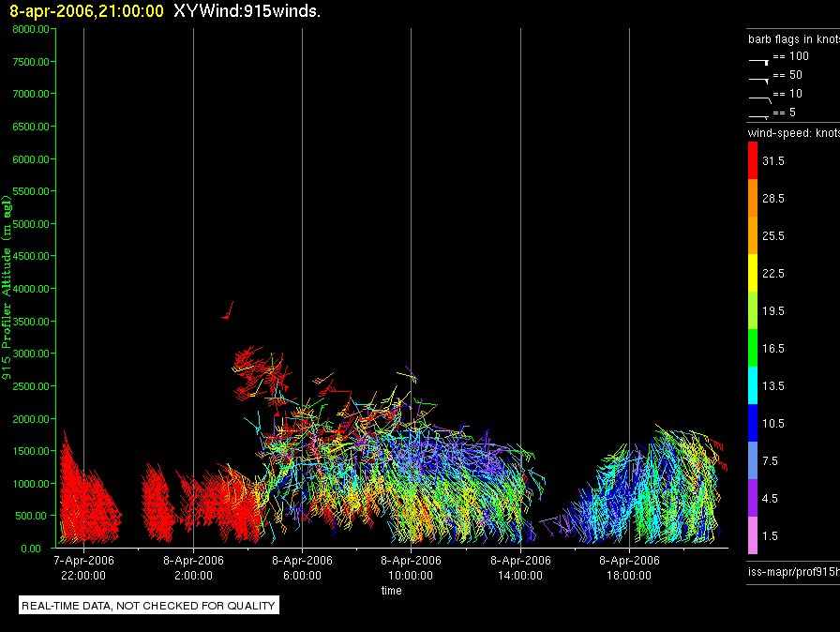Click the light blue 7.5 knots swatch
This screenshot has width=840, height=632.
click(x=753, y=460)
